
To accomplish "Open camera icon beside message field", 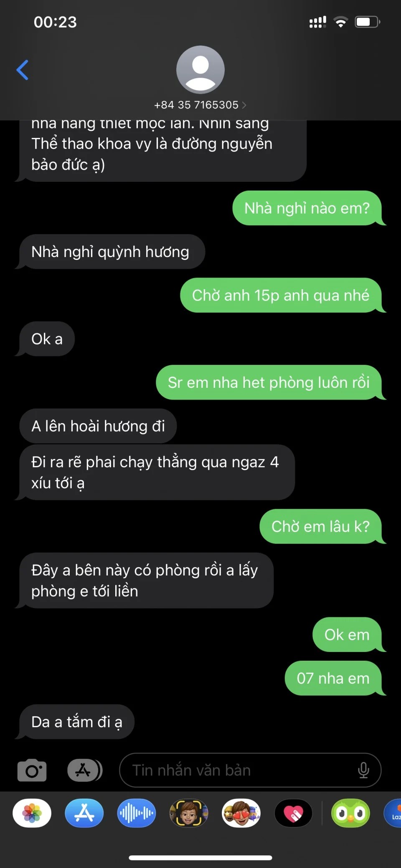I will [32, 770].
